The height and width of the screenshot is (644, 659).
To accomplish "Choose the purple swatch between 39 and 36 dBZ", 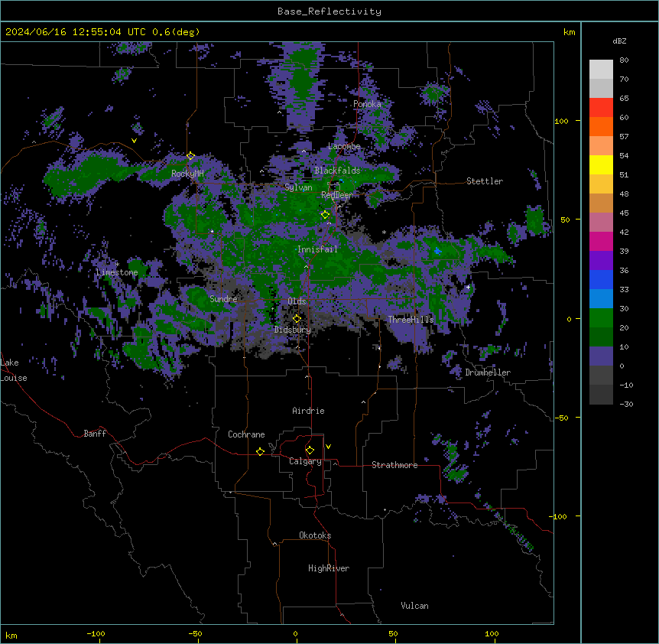I will (x=601, y=261).
